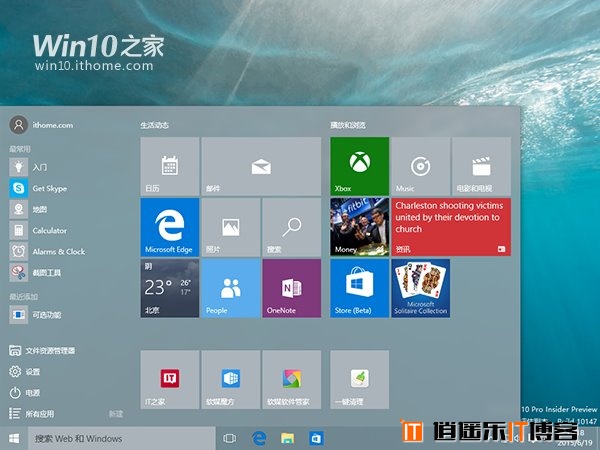Viewport: 600px width, 450px height.
Task: Click the ithome.com user account
Action: click(41, 125)
